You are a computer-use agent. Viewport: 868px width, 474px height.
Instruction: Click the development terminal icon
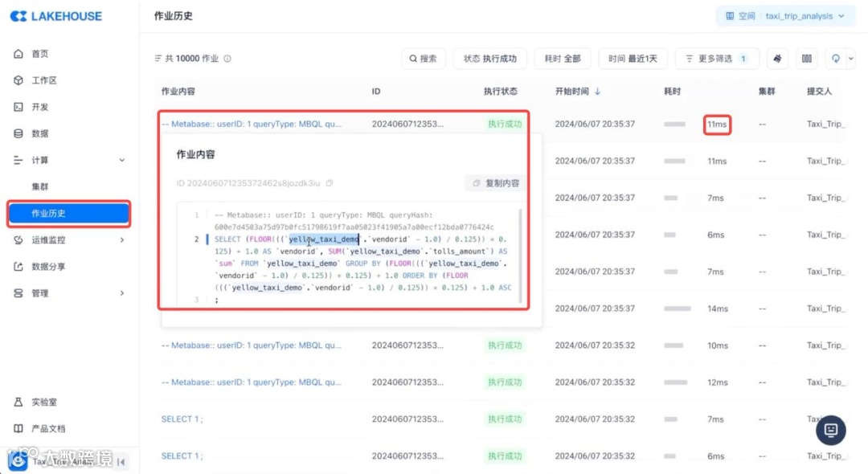click(x=18, y=107)
